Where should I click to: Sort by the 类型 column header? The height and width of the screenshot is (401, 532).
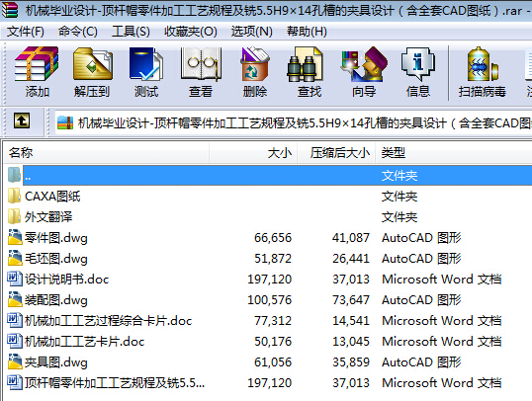pyautogui.click(x=454, y=153)
